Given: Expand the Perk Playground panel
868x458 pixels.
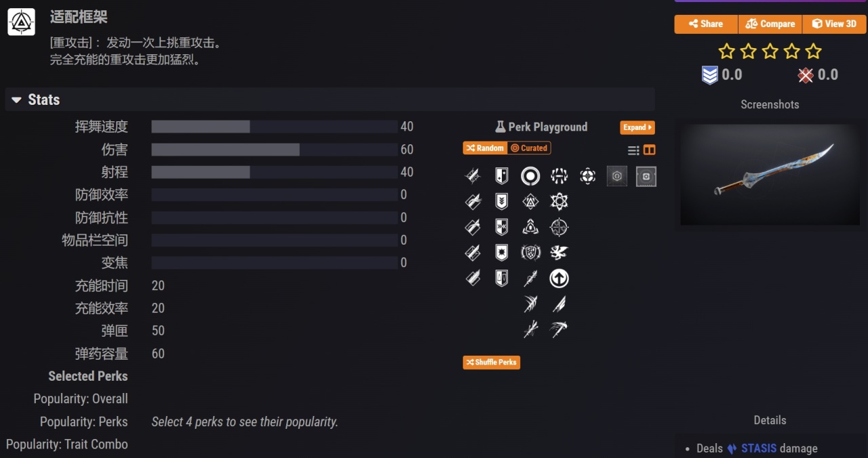Looking at the screenshot, I should coord(637,127).
